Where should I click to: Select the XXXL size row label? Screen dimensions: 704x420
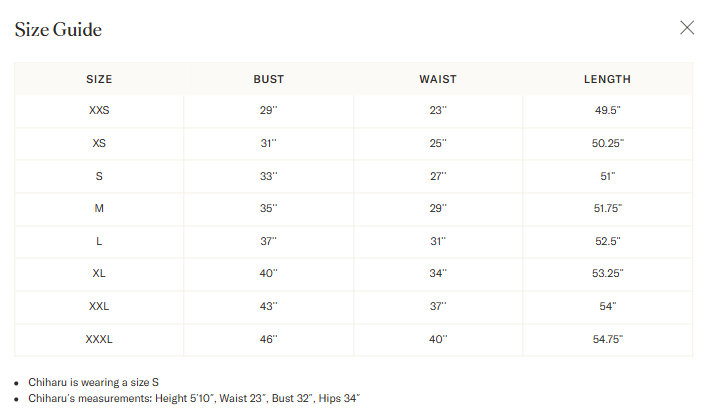pos(99,339)
